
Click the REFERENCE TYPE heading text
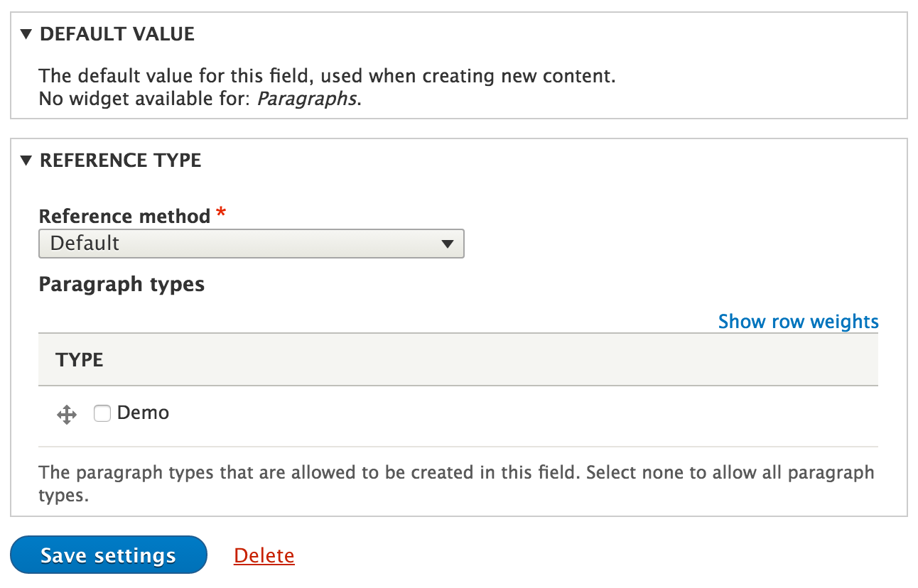click(x=121, y=160)
